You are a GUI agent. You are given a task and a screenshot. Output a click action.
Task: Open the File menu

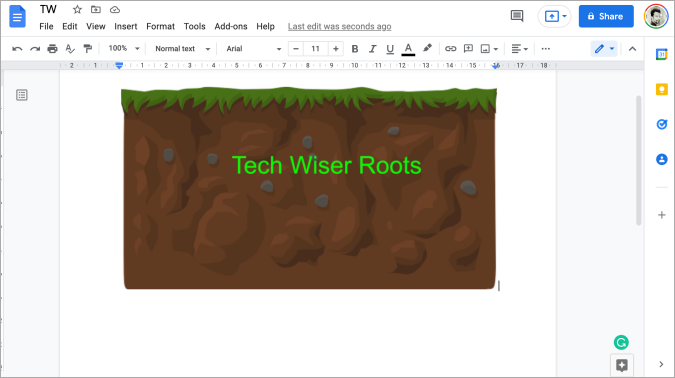point(46,26)
